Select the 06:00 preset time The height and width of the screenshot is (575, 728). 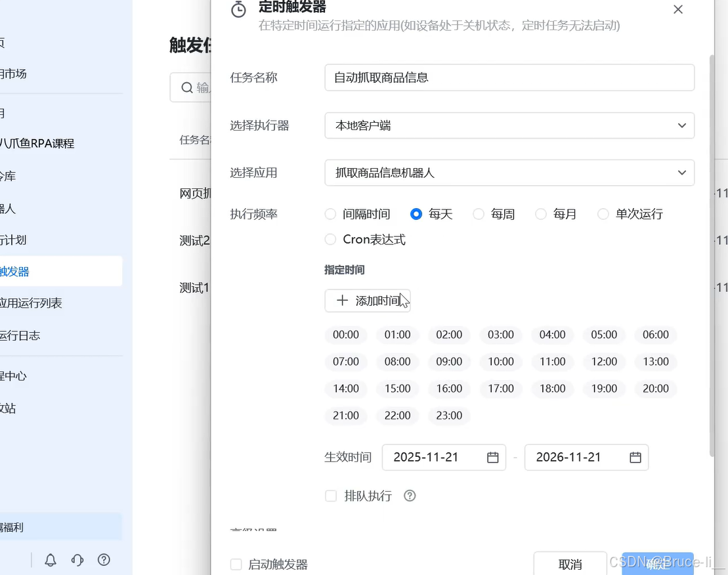656,335
